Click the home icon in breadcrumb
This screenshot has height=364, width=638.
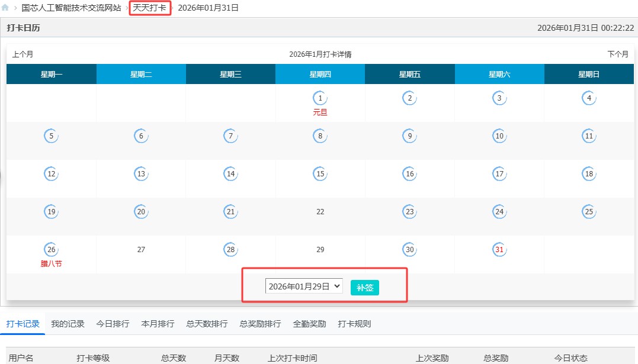pyautogui.click(x=7, y=8)
